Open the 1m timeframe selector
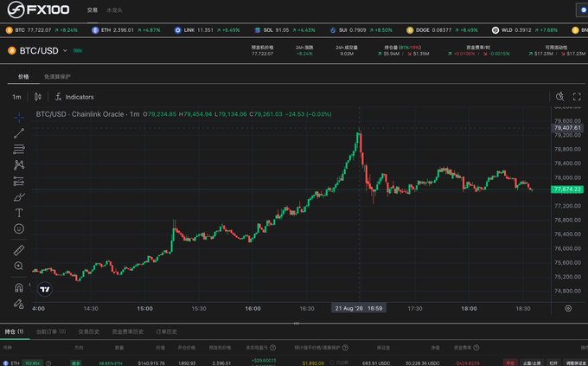Screen dimensions: 588x366 [x=16, y=97]
